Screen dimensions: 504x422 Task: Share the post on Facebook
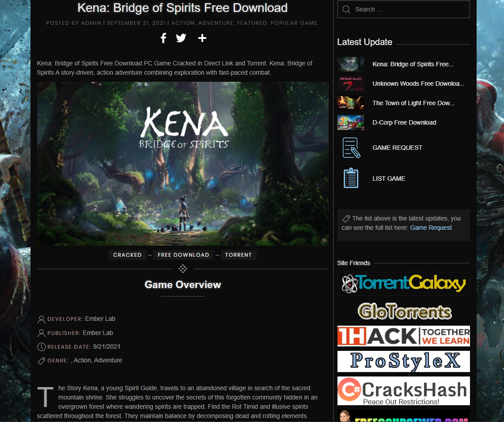[x=163, y=38]
